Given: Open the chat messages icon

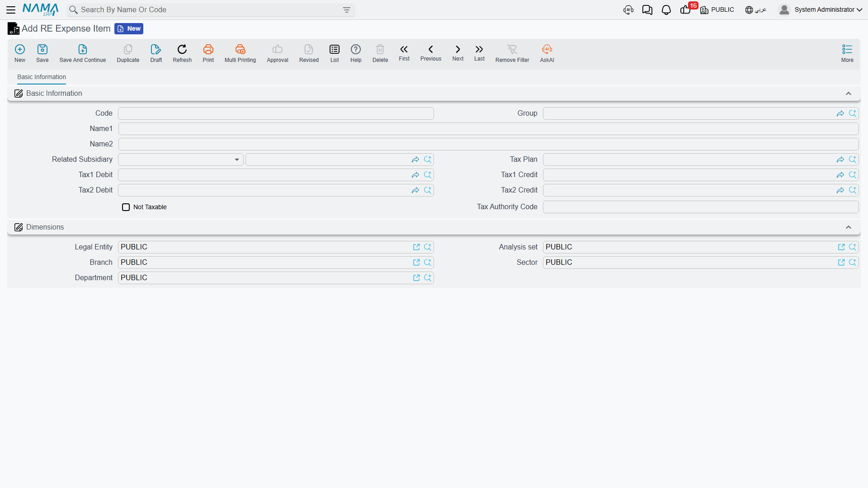Looking at the screenshot, I should (x=647, y=10).
